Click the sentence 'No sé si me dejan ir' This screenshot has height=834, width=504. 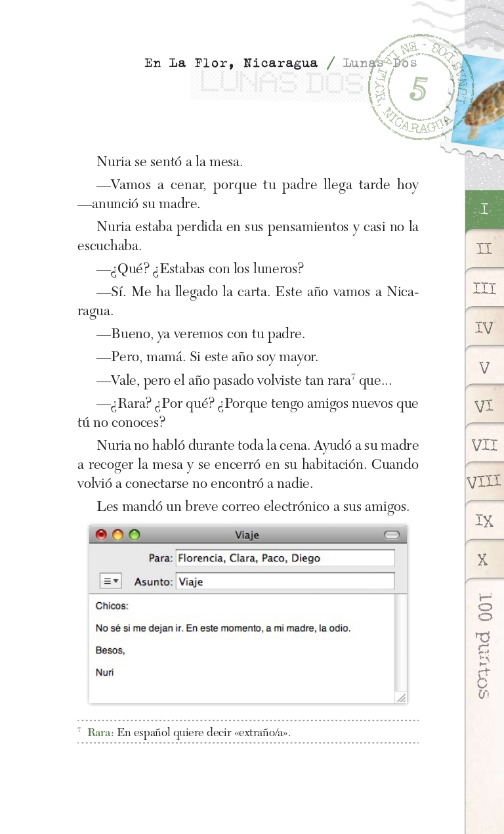point(139,628)
